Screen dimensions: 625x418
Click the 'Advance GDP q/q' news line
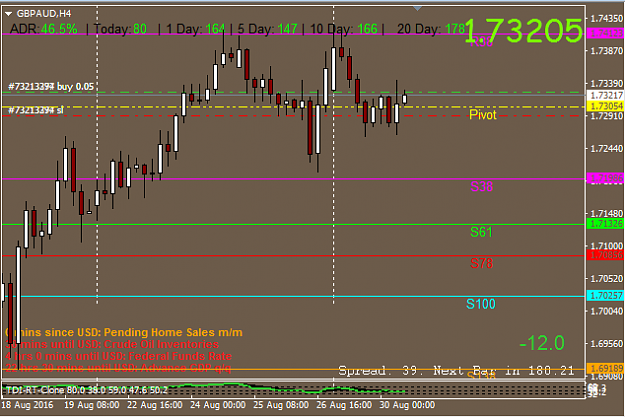coord(118,367)
